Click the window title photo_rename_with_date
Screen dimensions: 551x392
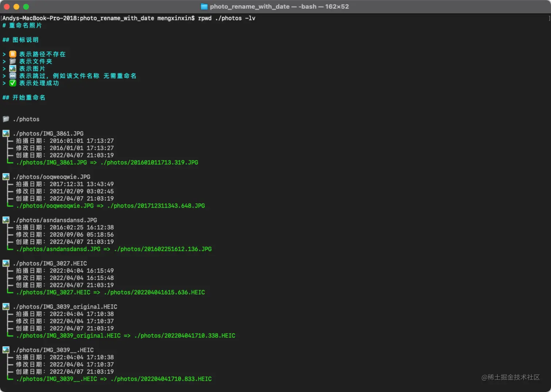pyautogui.click(x=250, y=7)
